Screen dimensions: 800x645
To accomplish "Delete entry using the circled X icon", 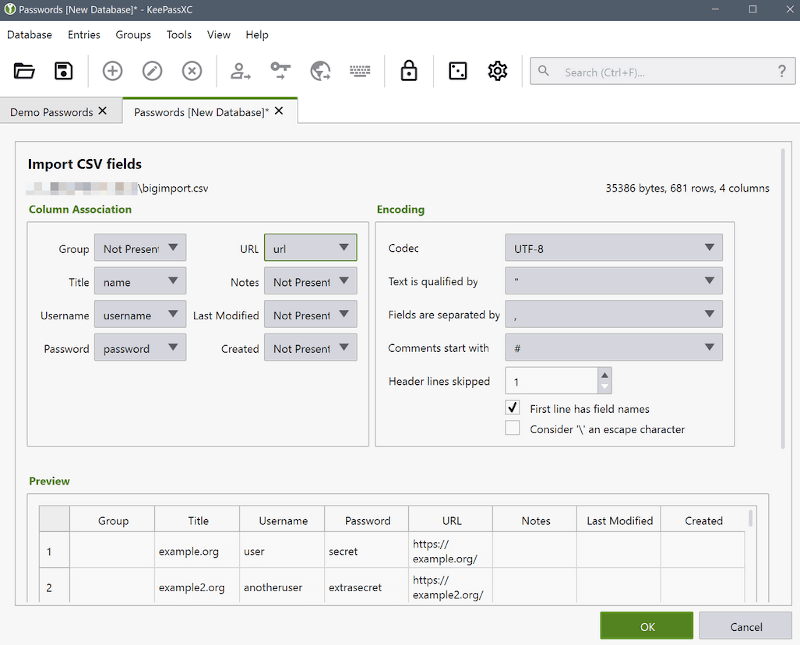I will point(192,71).
